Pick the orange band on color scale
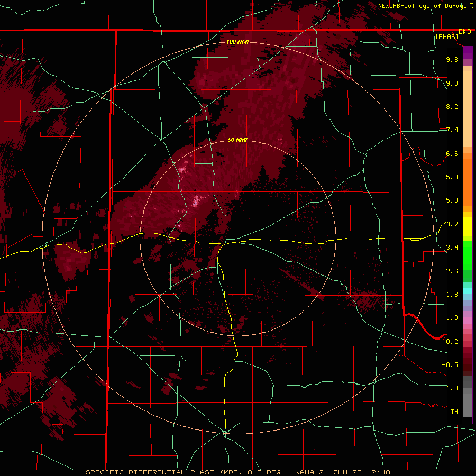This screenshot has width=476, height=476. click(467, 182)
